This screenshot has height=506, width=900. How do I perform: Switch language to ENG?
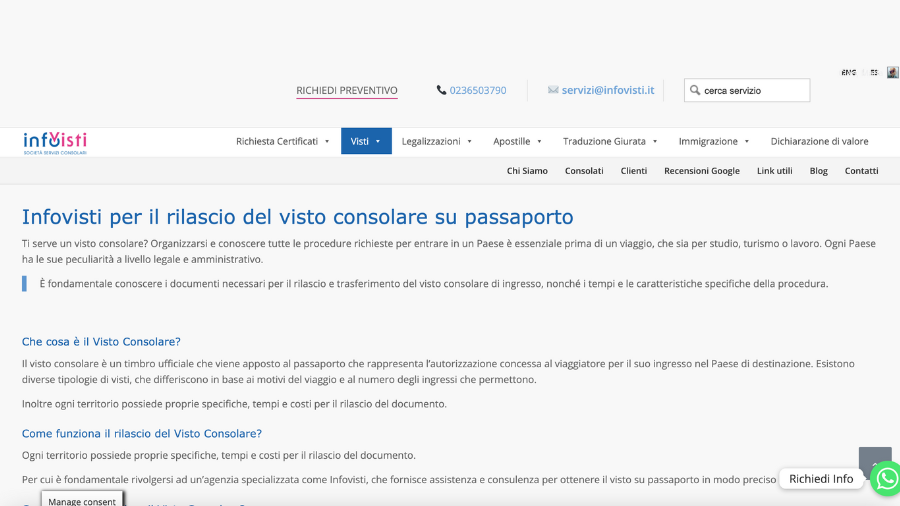point(849,73)
